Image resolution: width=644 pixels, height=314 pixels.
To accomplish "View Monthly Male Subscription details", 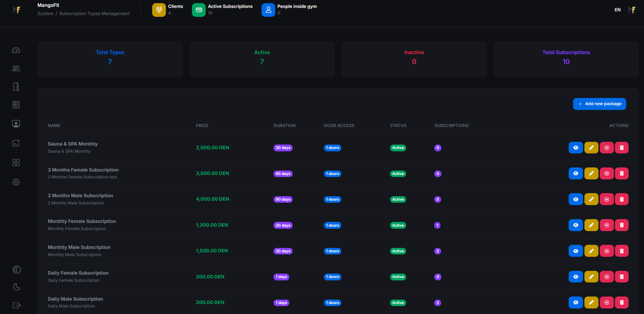I will point(576,251).
